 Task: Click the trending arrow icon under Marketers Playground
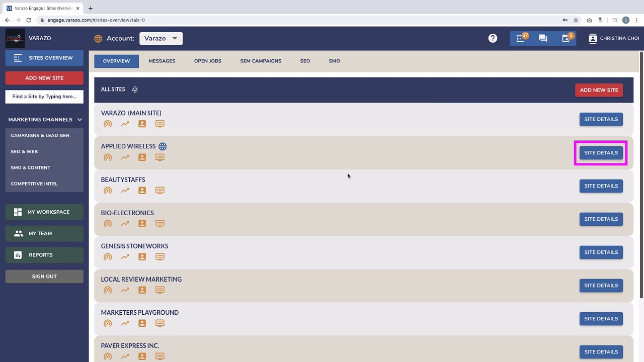coord(125,323)
